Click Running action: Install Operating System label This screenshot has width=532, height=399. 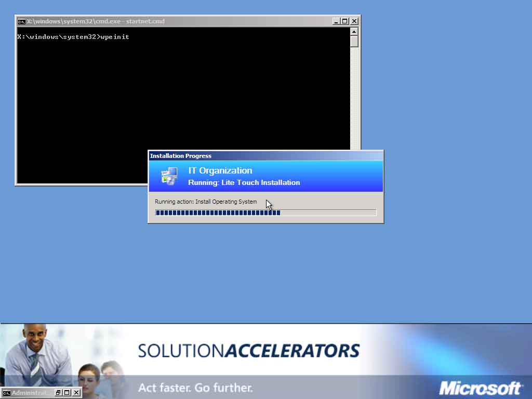tap(206, 202)
